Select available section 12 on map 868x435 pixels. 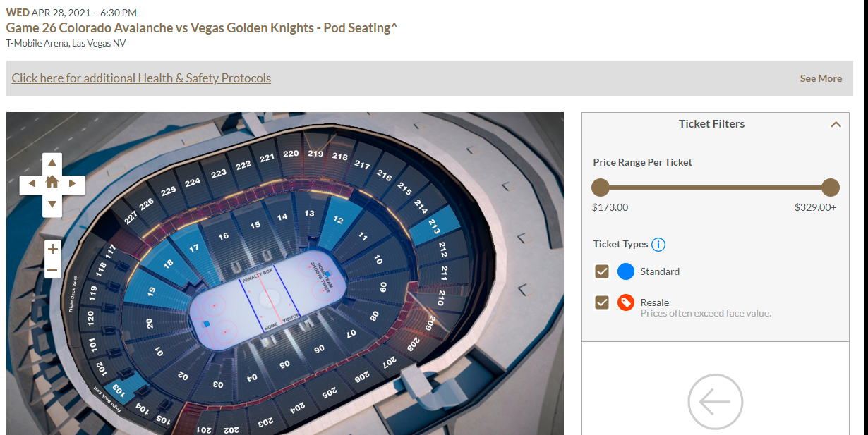click(339, 219)
